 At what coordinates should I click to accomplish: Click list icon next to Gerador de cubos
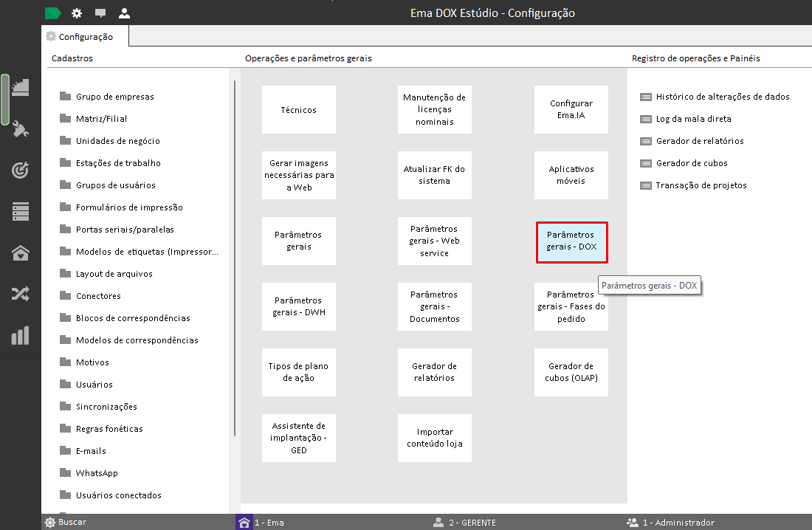pos(646,163)
